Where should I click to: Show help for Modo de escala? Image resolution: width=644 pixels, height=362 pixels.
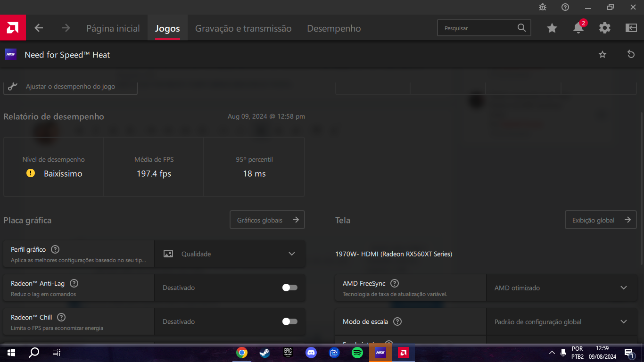click(x=397, y=321)
